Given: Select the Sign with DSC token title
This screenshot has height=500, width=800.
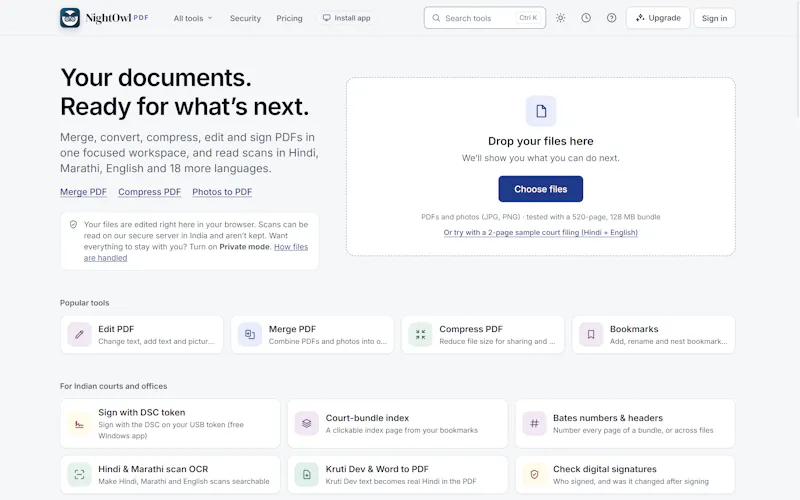Looking at the screenshot, I should pos(142,412).
